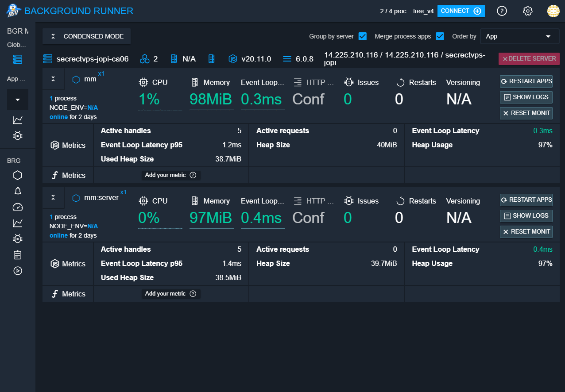Collapse the mm:server app panel
The image size is (565, 392).
(53, 197)
